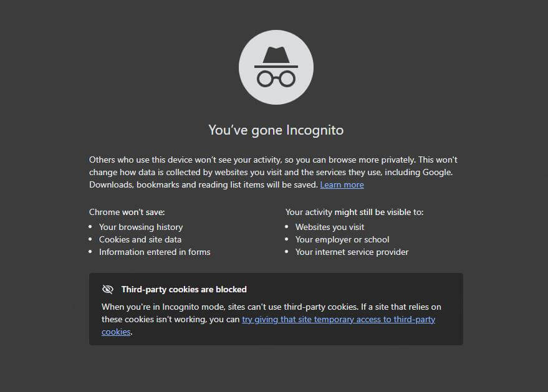Click the eye icon beside third-party cookies heading
The height and width of the screenshot is (392, 548).
(x=107, y=289)
